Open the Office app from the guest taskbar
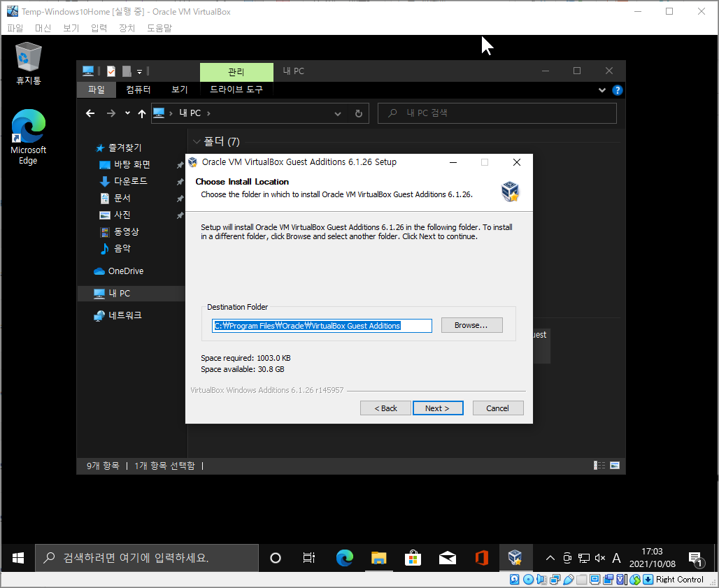This screenshot has height=588, width=719. (x=481, y=558)
